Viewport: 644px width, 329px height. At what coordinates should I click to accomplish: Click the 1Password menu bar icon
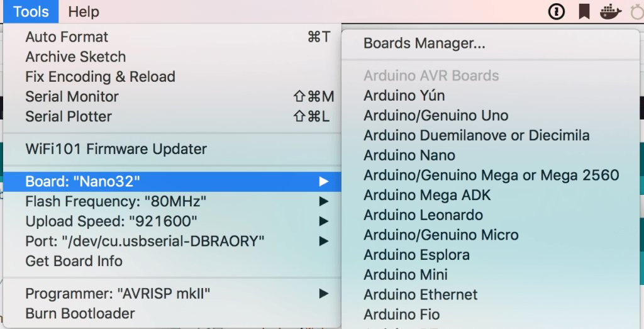[x=557, y=12]
